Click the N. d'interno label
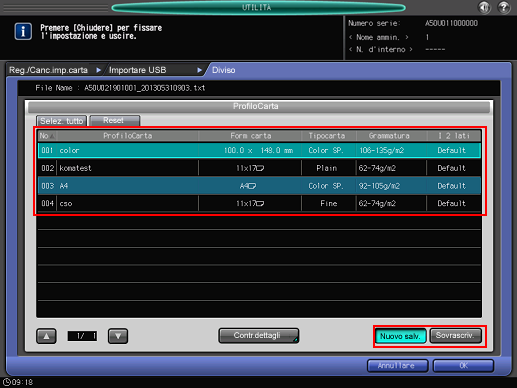The image size is (517, 388). tap(381, 49)
